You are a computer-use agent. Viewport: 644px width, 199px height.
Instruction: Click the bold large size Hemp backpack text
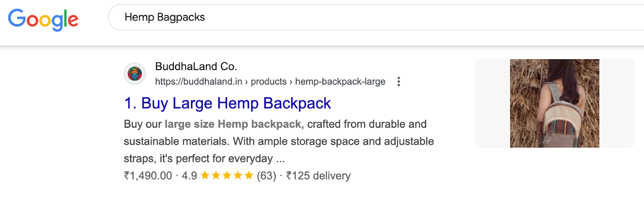pos(233,124)
